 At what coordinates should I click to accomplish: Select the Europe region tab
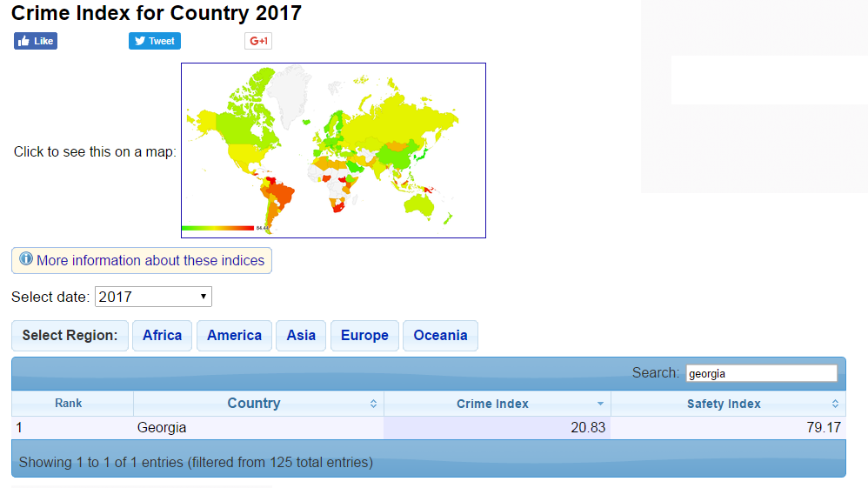pyautogui.click(x=364, y=336)
